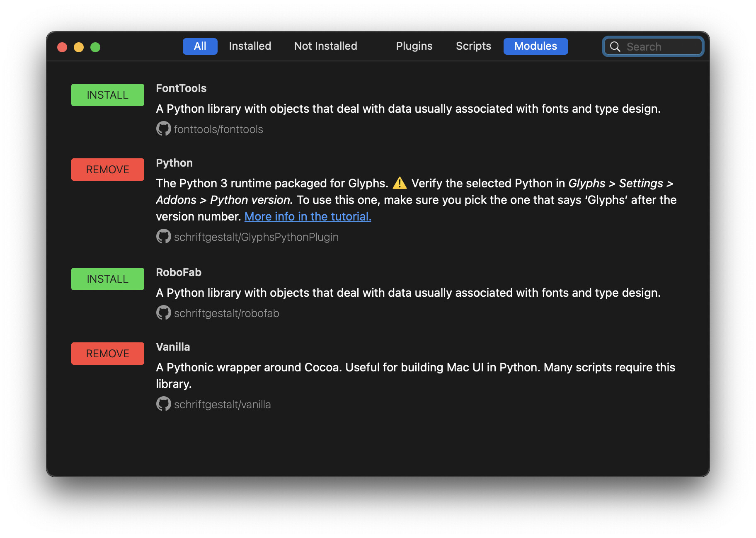Click the GitHub icon next to fonttools/fonttools
Image resolution: width=756 pixels, height=538 pixels.
pyautogui.click(x=163, y=129)
